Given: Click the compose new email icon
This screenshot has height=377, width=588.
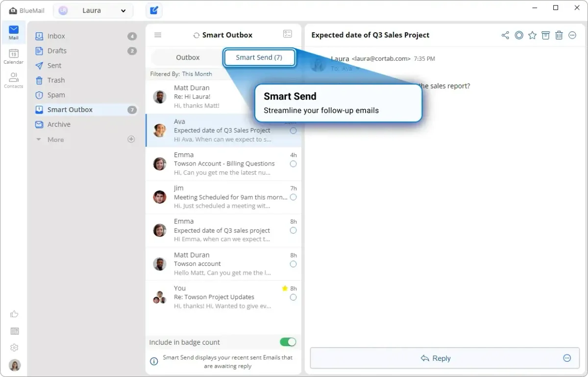Looking at the screenshot, I should 154,10.
